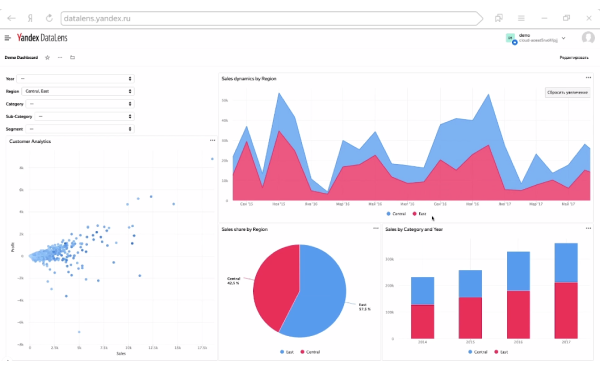The width and height of the screenshot is (600, 370).
Task: Click the Yandex Я browser button
Action: (30, 18)
